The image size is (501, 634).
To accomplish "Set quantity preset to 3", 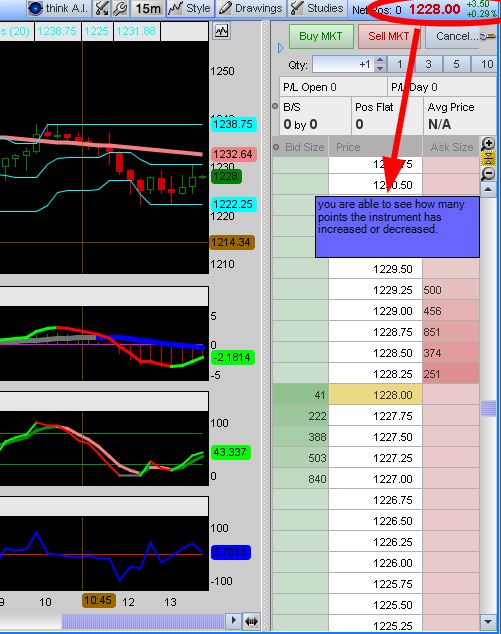I will tap(428, 64).
